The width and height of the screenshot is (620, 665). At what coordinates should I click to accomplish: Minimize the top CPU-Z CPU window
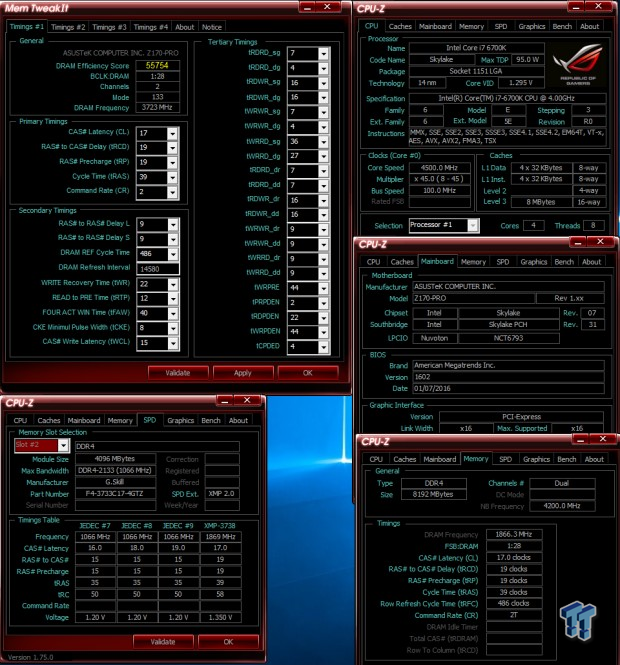click(576, 7)
